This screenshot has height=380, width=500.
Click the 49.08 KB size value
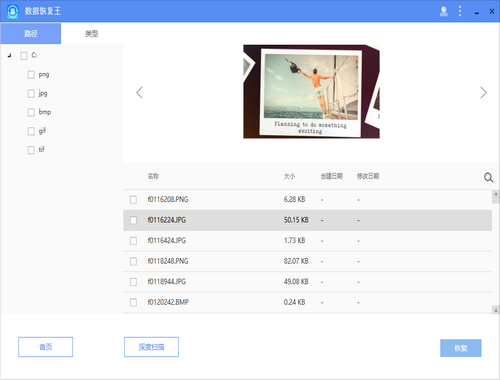296,282
